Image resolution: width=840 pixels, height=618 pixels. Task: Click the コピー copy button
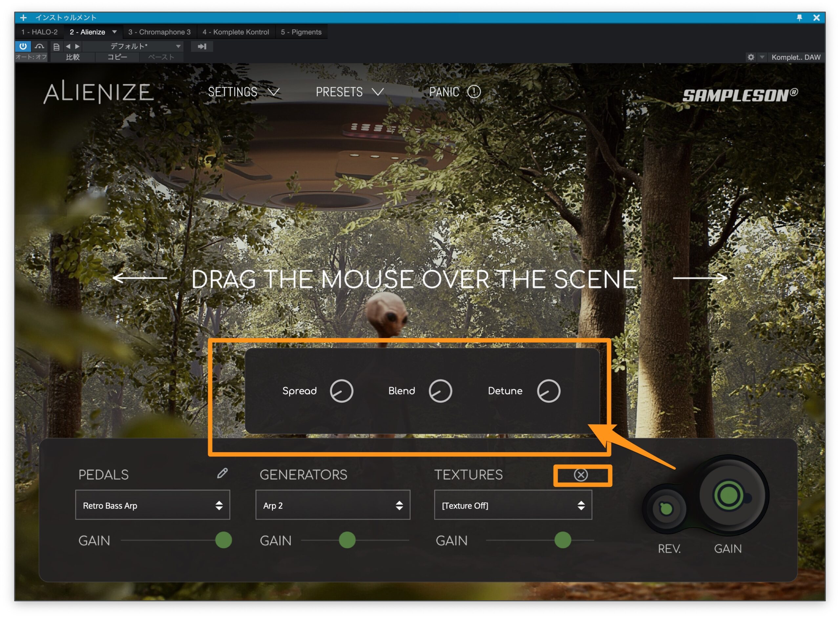[x=117, y=57]
